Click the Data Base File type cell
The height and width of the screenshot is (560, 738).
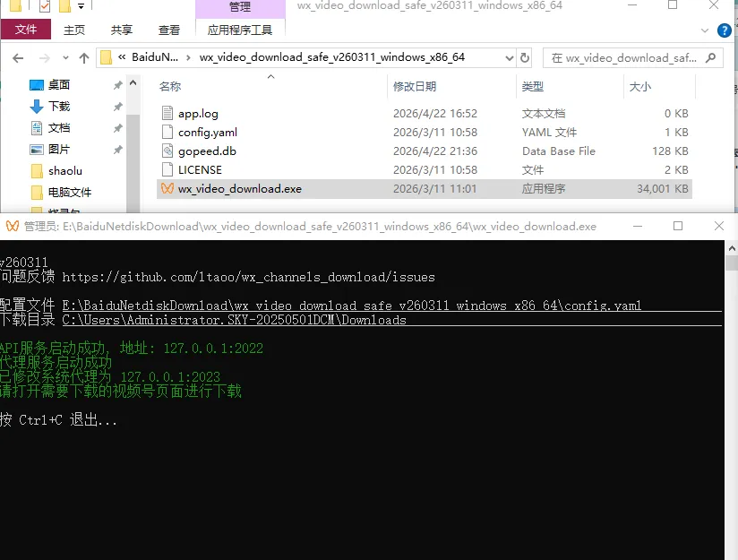(559, 151)
